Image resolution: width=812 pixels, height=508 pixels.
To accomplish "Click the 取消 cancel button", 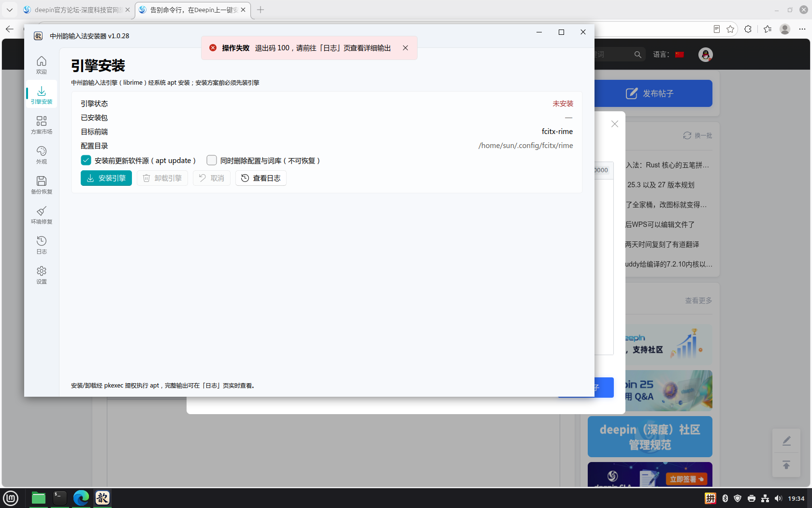I will click(212, 178).
